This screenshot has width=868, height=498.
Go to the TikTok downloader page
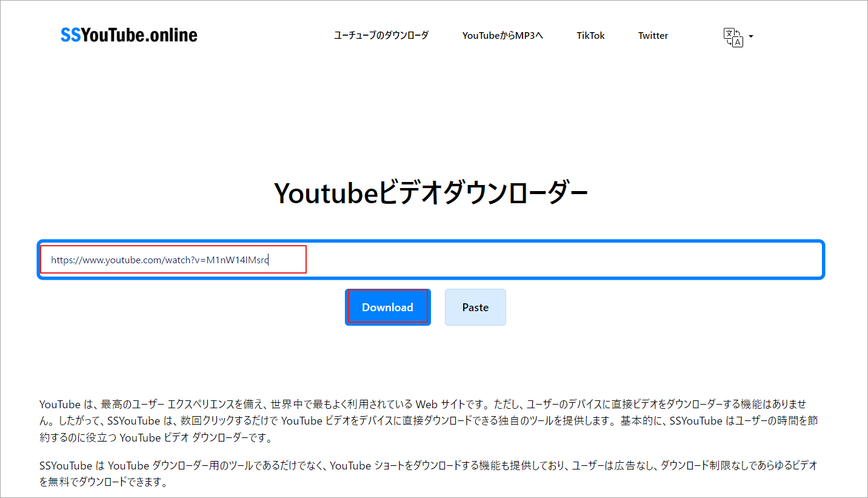590,35
